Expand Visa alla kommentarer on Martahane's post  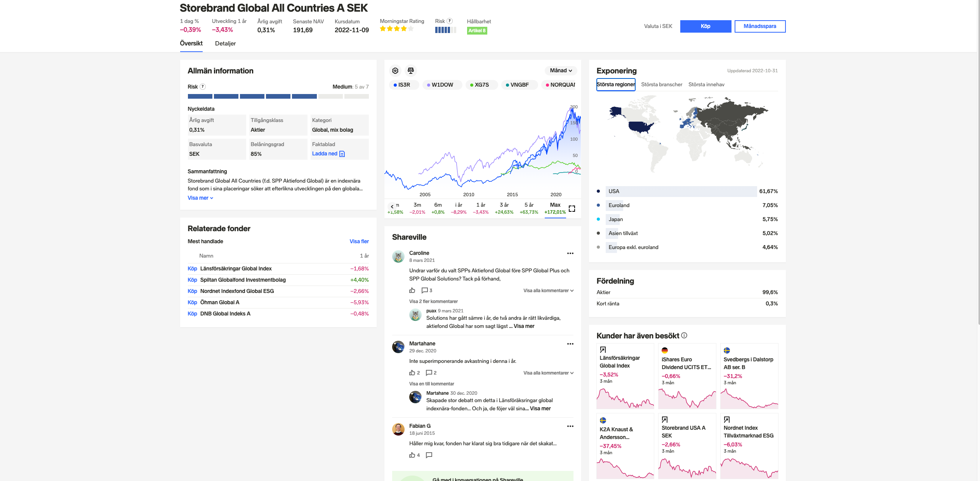coord(548,373)
